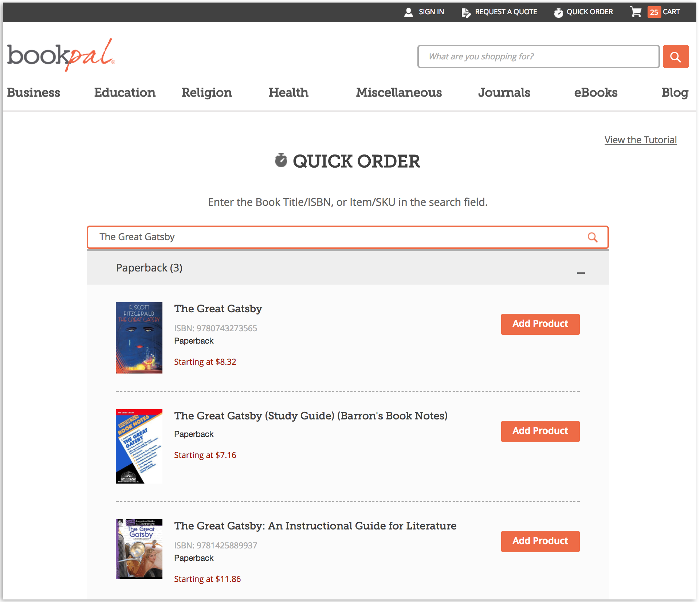700x602 pixels.
Task: Click the cart item count badge showing 25
Action: [x=654, y=12]
